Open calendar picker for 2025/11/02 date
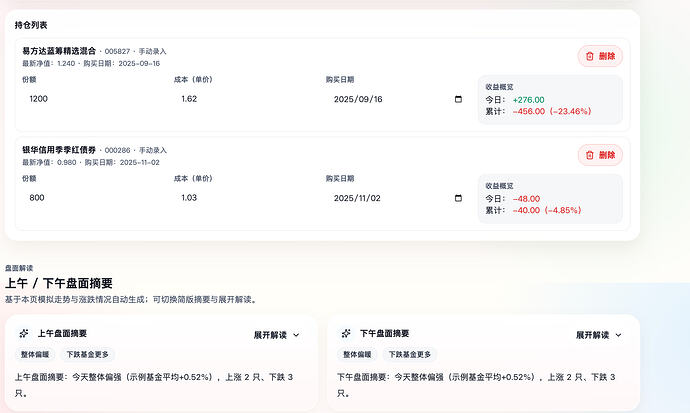 (x=458, y=198)
